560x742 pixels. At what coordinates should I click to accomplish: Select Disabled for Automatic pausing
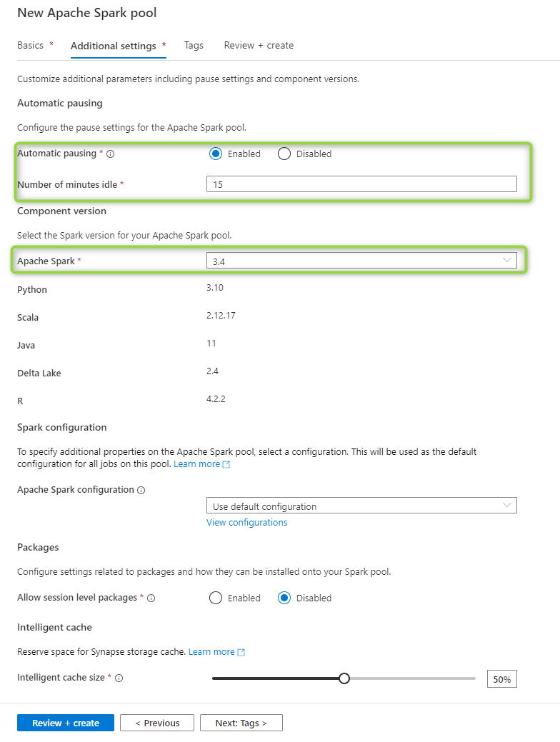[x=284, y=154]
